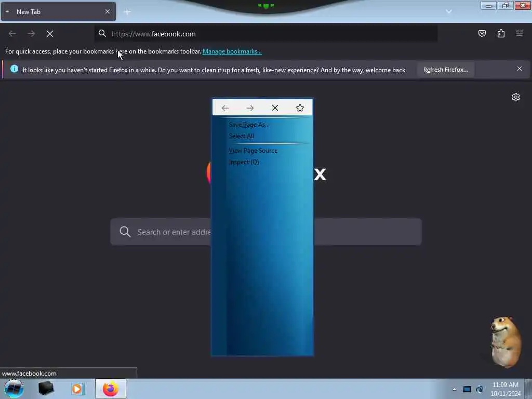Click the hamster desktop mascot
Image resolution: width=532 pixels, height=399 pixels.
tap(505, 342)
